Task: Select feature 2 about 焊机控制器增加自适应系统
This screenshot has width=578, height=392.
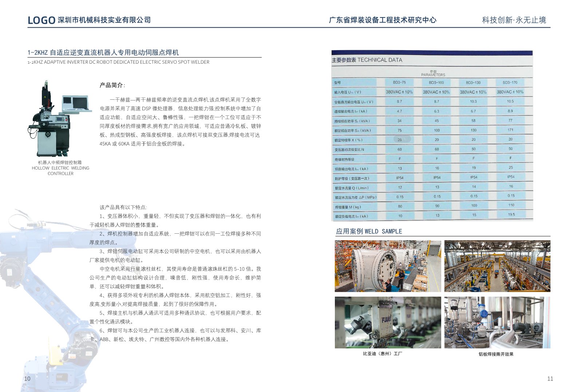Action: 175,238
